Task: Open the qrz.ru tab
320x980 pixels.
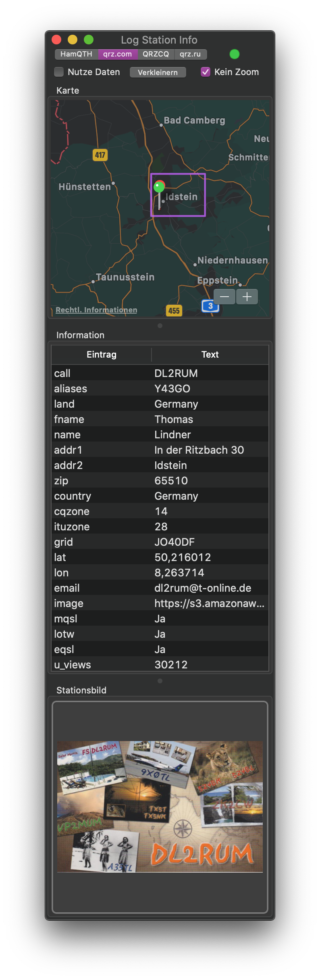Action: (x=190, y=54)
